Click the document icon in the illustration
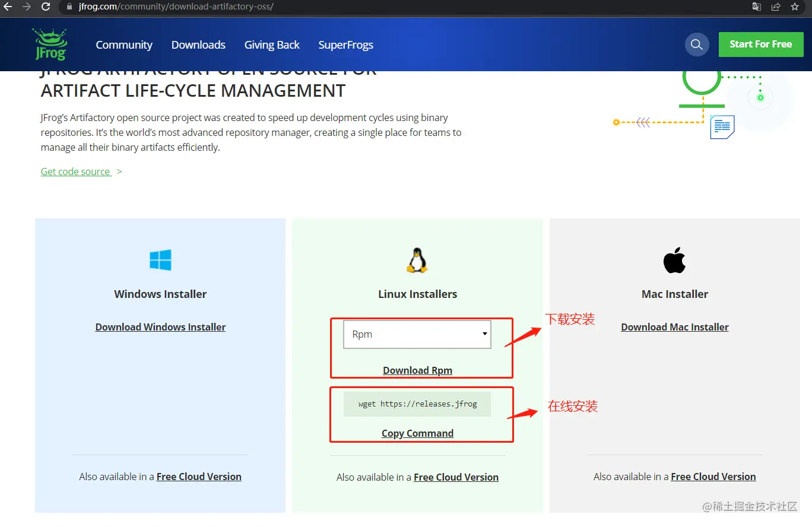812x527 pixels. pos(722,127)
